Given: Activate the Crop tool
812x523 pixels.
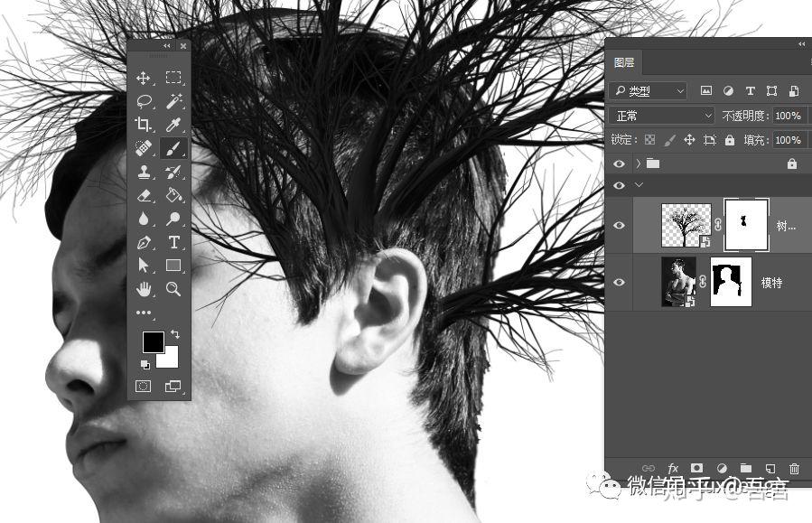Looking at the screenshot, I should pos(144,125).
